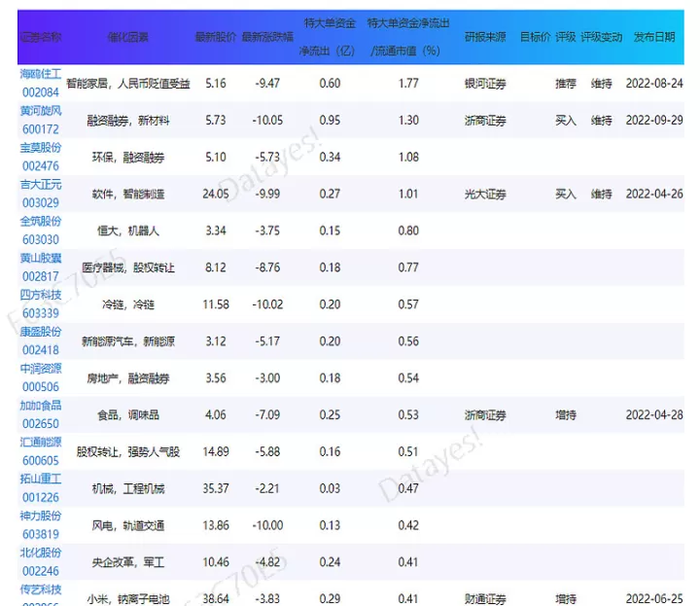Select catalyst text 融资融券，新材料
This screenshot has height=606, width=700.
coord(128,121)
